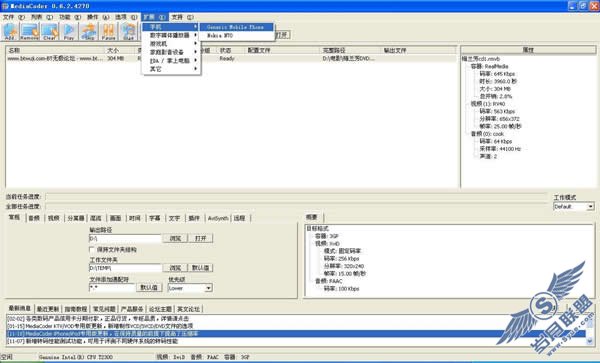Open the 常见问题 tab
This screenshot has height=363, width=600.
[104, 309]
